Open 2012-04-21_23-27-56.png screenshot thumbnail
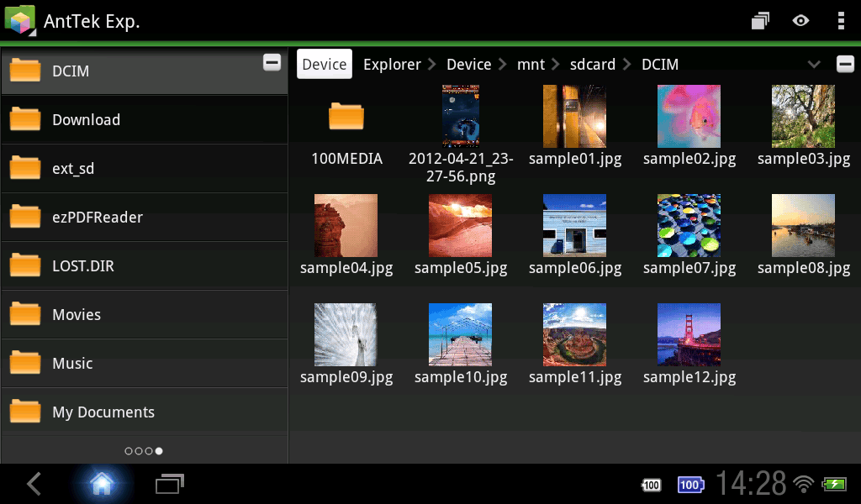The height and width of the screenshot is (504, 861). [461, 116]
